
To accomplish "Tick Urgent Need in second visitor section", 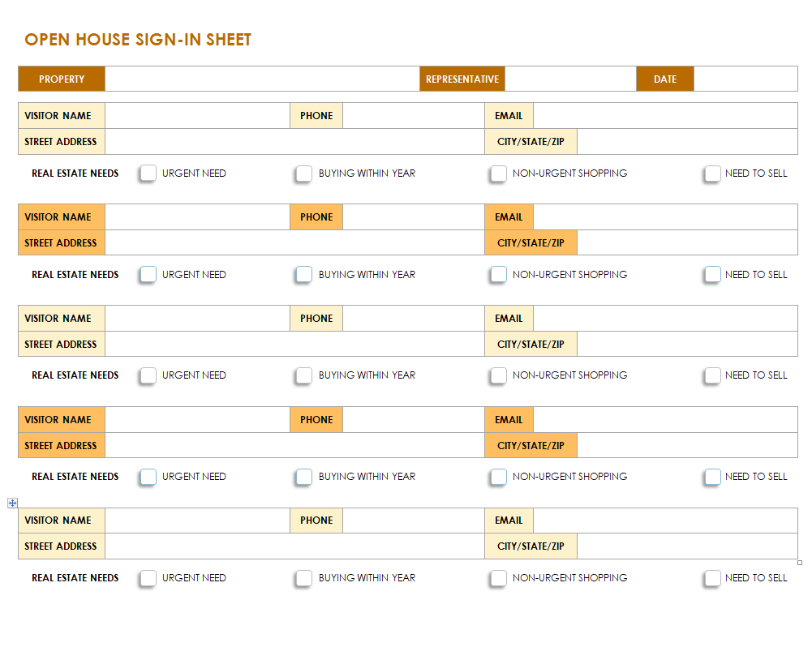I will tap(148, 275).
